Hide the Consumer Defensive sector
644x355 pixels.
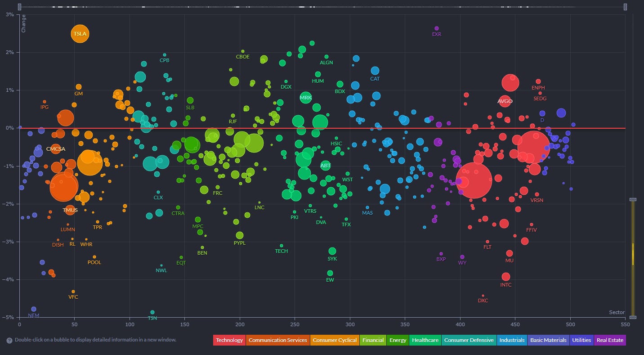[469, 340]
